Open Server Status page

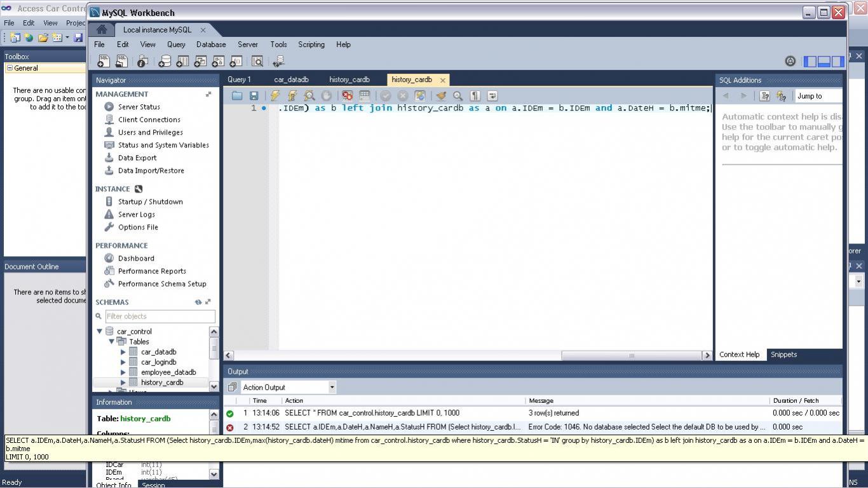point(139,107)
